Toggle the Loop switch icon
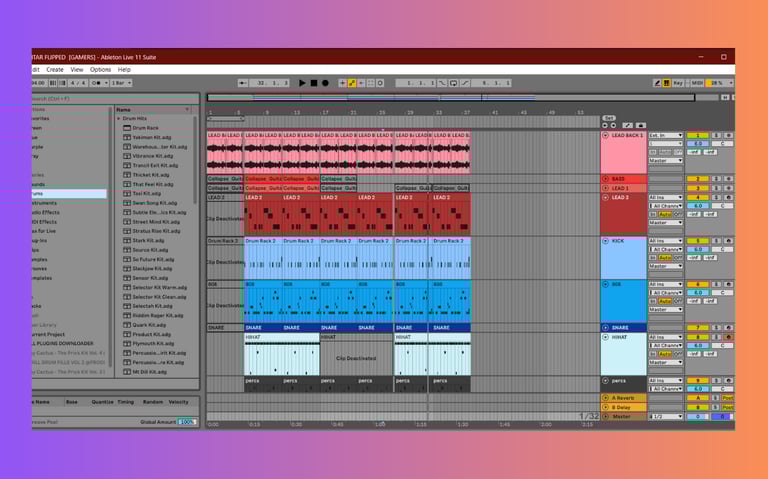Screen dimensions: 768x479 (454, 83)
